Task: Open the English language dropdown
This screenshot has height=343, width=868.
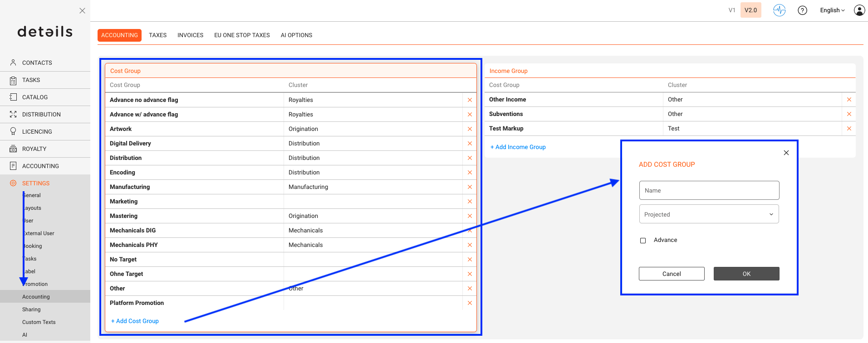Action: point(832,10)
